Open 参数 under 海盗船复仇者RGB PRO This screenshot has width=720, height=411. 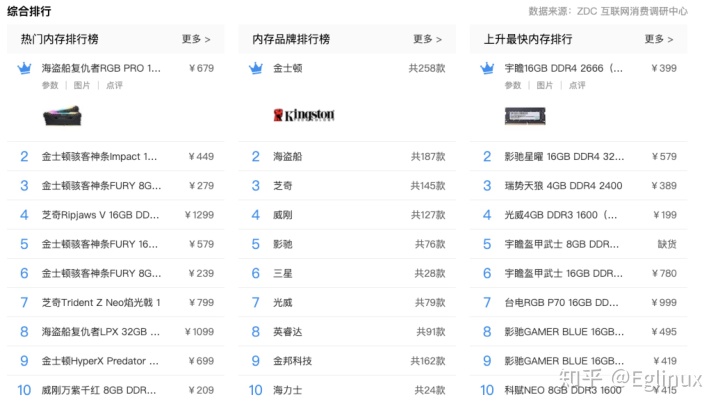pyautogui.click(x=50, y=85)
